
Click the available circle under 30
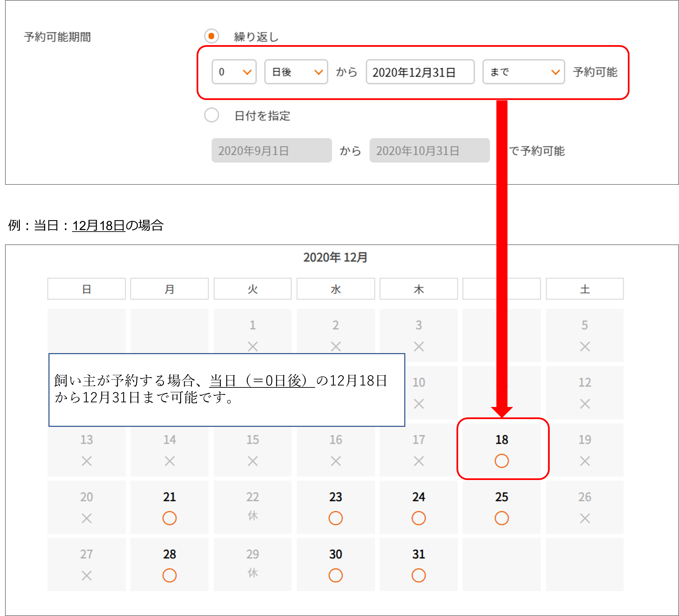[x=335, y=575]
